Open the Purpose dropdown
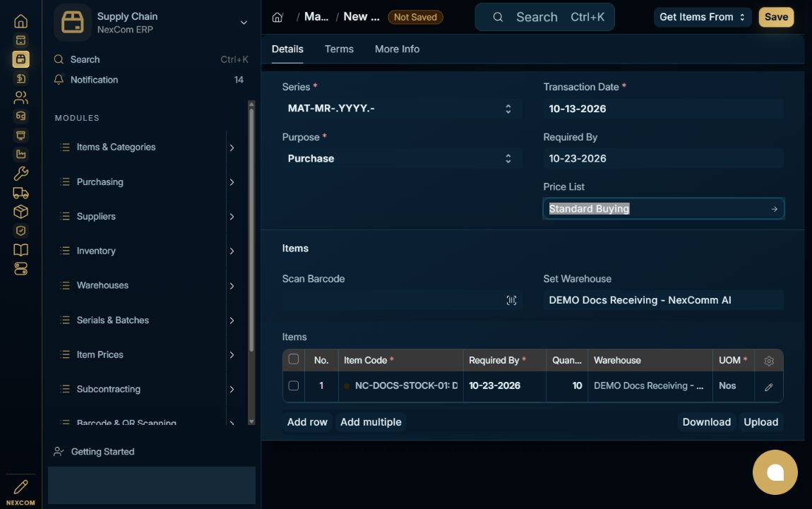The width and height of the screenshot is (812, 509). [402, 158]
